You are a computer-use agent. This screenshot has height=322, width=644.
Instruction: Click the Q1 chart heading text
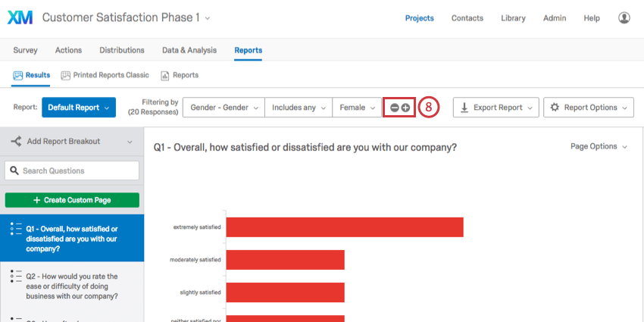[305, 148]
